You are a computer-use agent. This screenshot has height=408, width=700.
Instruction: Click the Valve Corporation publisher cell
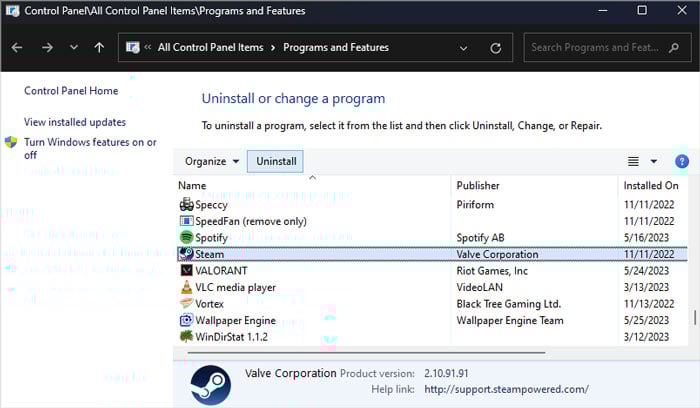point(497,254)
